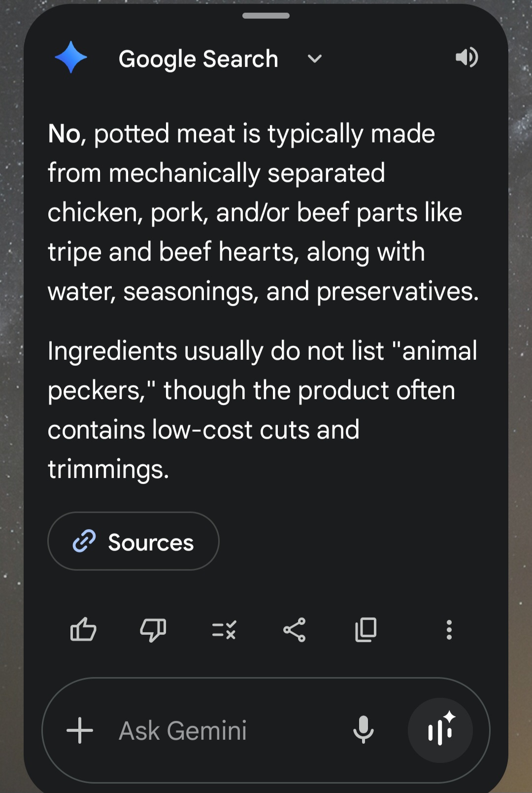Toggle read-aloud with the speaker icon
The height and width of the screenshot is (793, 532).
coord(466,58)
